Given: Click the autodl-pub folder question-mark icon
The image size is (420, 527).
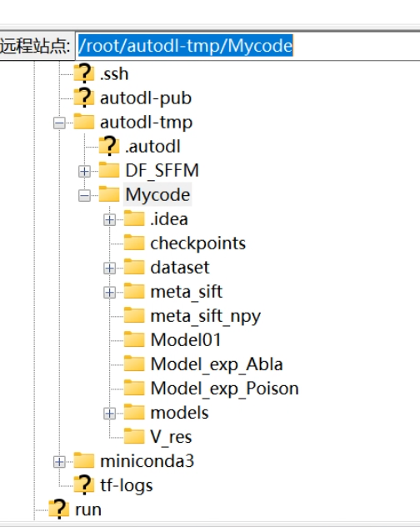Looking at the screenshot, I should pyautogui.click(x=84, y=98).
